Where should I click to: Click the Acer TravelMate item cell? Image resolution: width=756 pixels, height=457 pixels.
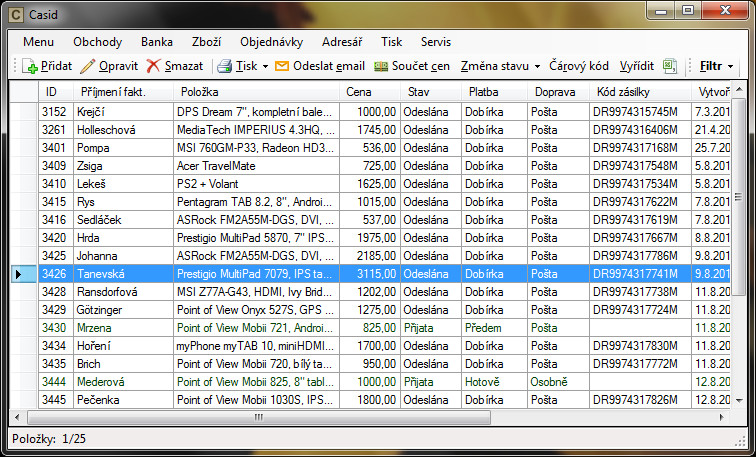[x=256, y=166]
